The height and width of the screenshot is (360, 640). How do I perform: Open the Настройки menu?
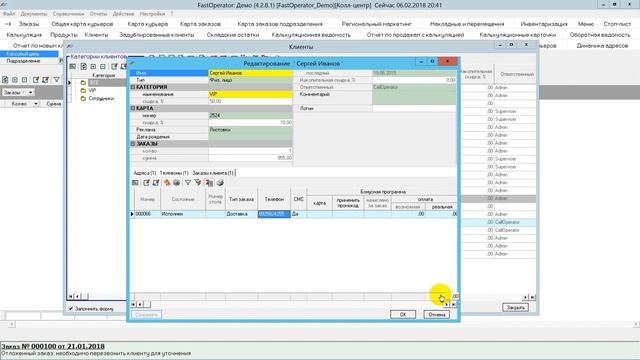pos(152,14)
